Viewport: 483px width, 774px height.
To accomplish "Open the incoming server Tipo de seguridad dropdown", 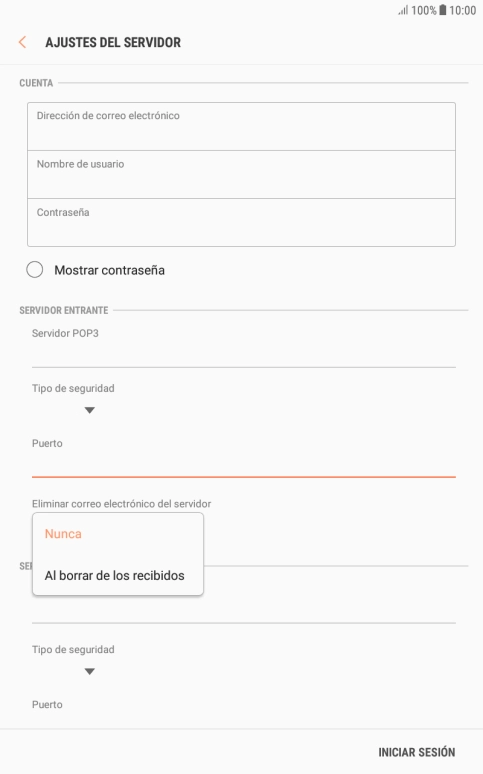I will point(89,410).
